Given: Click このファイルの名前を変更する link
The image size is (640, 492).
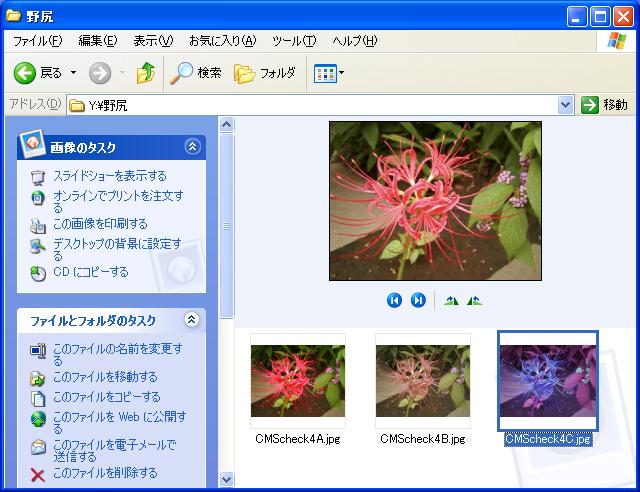Looking at the screenshot, I should (118, 354).
